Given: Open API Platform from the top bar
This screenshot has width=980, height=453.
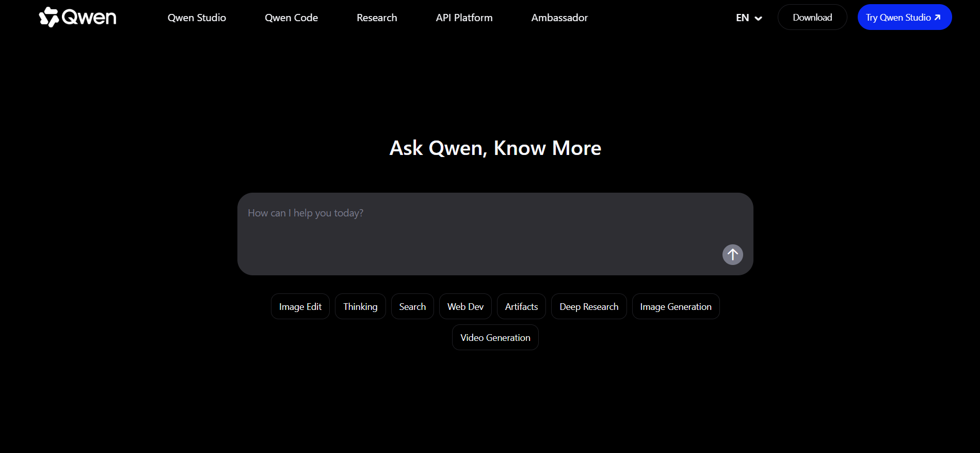Looking at the screenshot, I should (x=464, y=18).
